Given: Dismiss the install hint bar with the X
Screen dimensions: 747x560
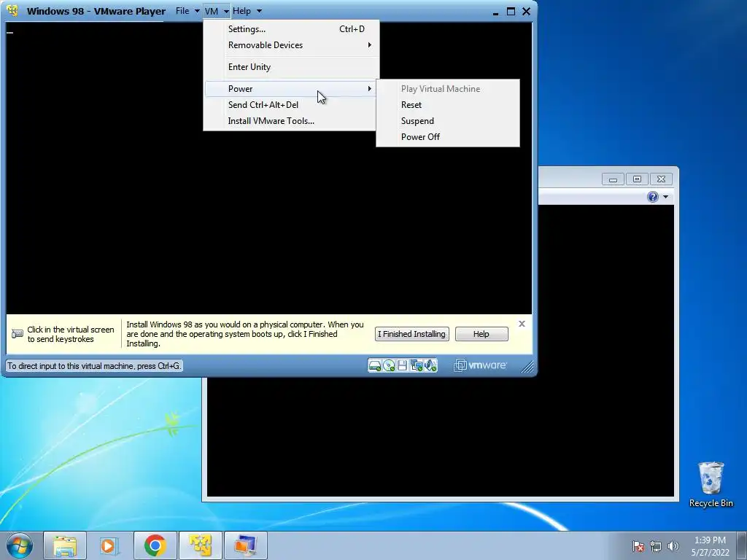Looking at the screenshot, I should tap(522, 324).
